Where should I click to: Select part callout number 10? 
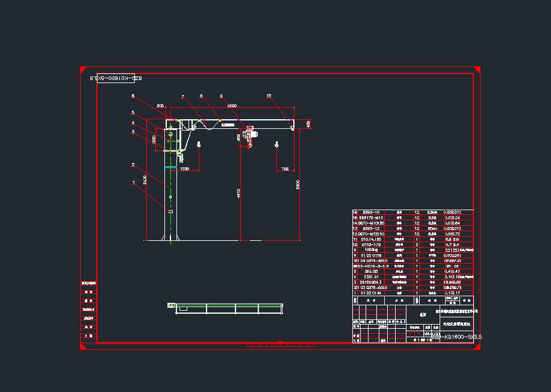pos(269,96)
